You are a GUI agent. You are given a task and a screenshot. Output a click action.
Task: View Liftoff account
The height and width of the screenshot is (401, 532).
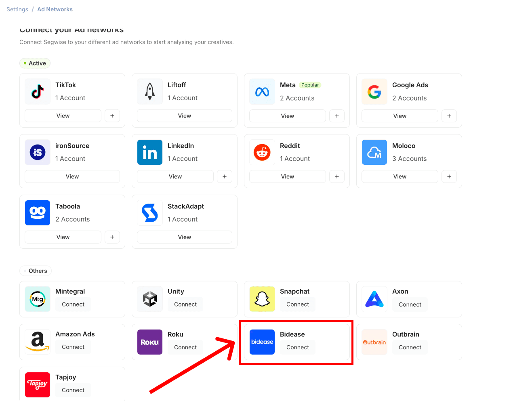click(x=185, y=115)
